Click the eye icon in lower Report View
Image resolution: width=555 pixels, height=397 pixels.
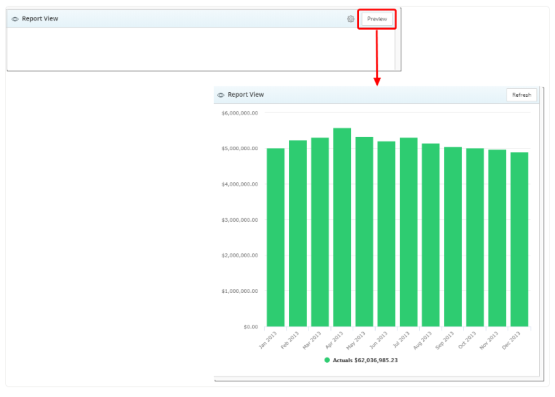coord(221,95)
